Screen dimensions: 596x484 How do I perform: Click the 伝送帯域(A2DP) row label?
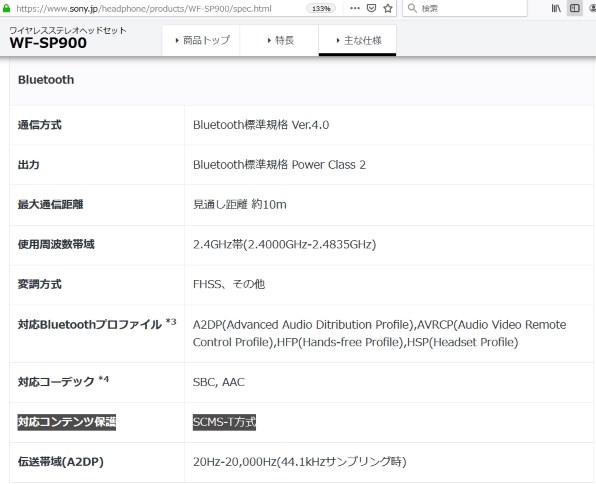61,462
